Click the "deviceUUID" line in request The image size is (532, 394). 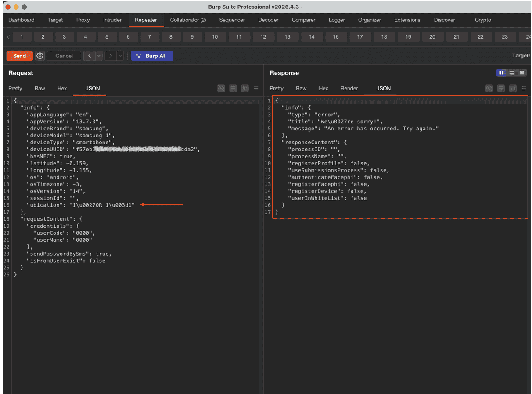click(114, 149)
